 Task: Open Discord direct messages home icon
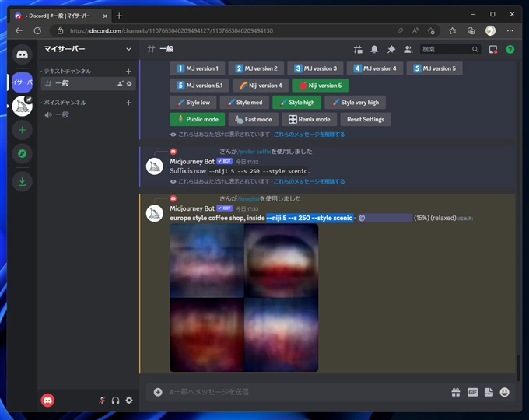[23, 54]
